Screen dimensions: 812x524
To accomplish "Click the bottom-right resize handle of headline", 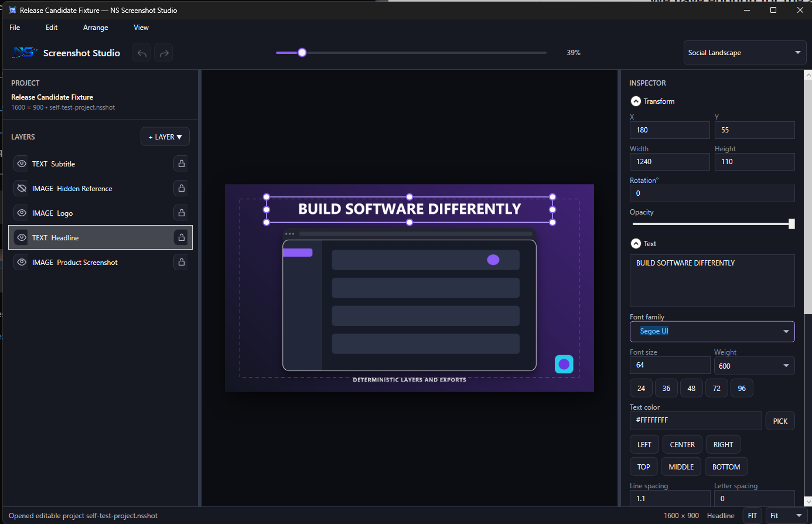I will pyautogui.click(x=552, y=222).
